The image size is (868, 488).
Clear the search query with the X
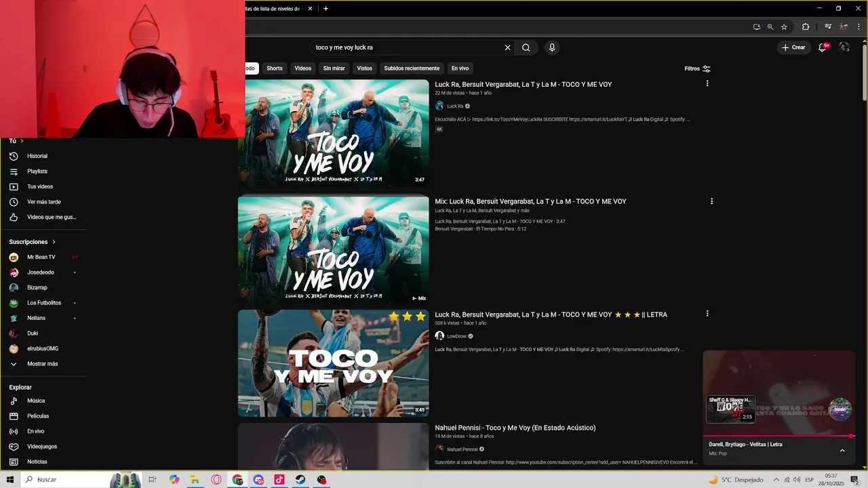(x=507, y=47)
